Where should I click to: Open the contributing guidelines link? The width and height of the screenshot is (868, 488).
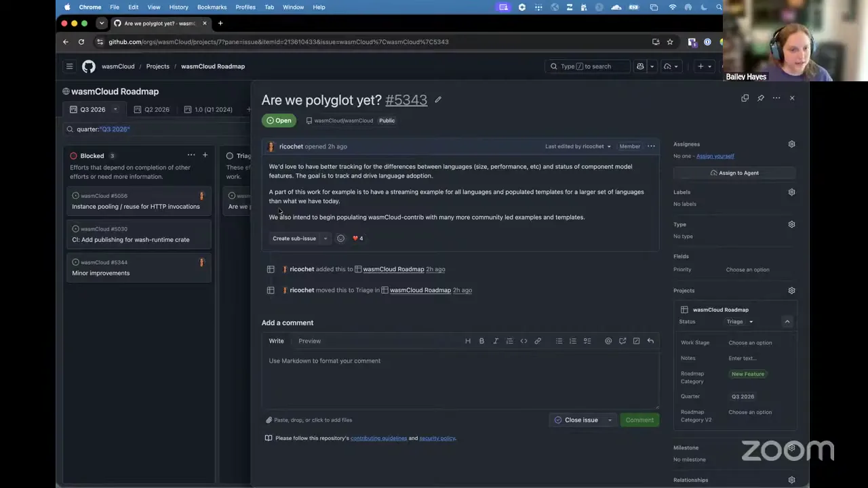[x=378, y=439]
